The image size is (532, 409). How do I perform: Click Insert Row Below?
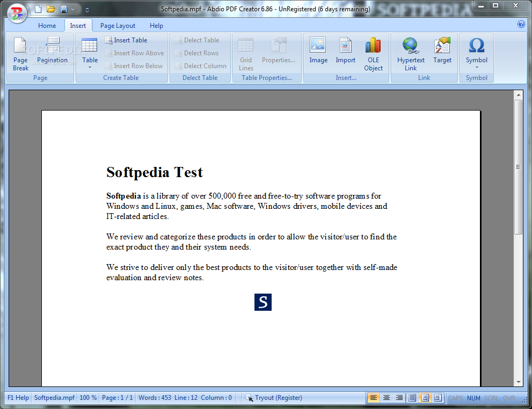click(134, 66)
